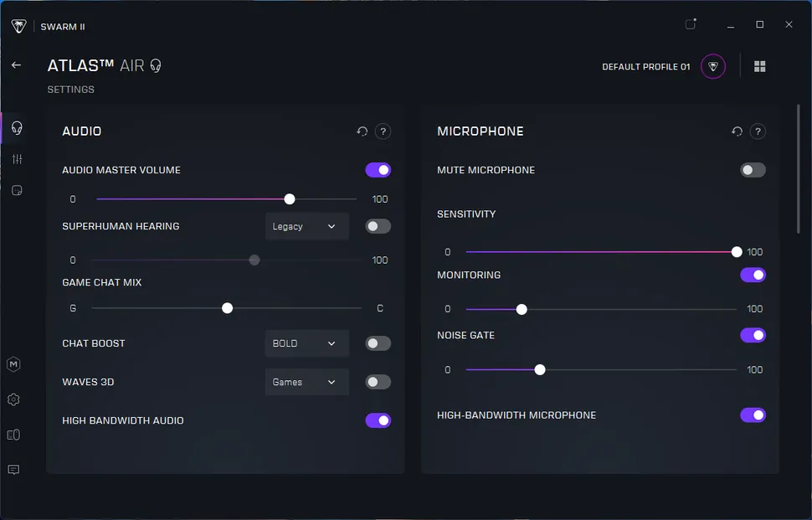Open help for the Audio section
The height and width of the screenshot is (520, 812).
point(383,131)
